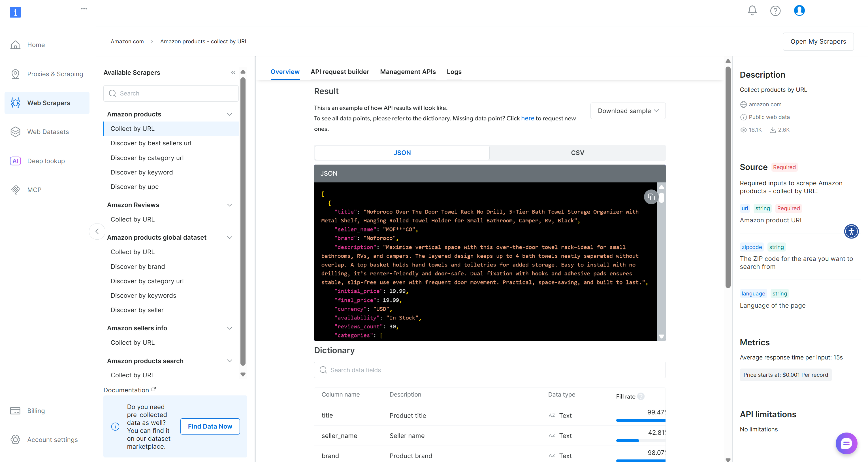
Task: Collapse the Available Scrapers panel
Action: tap(233, 73)
